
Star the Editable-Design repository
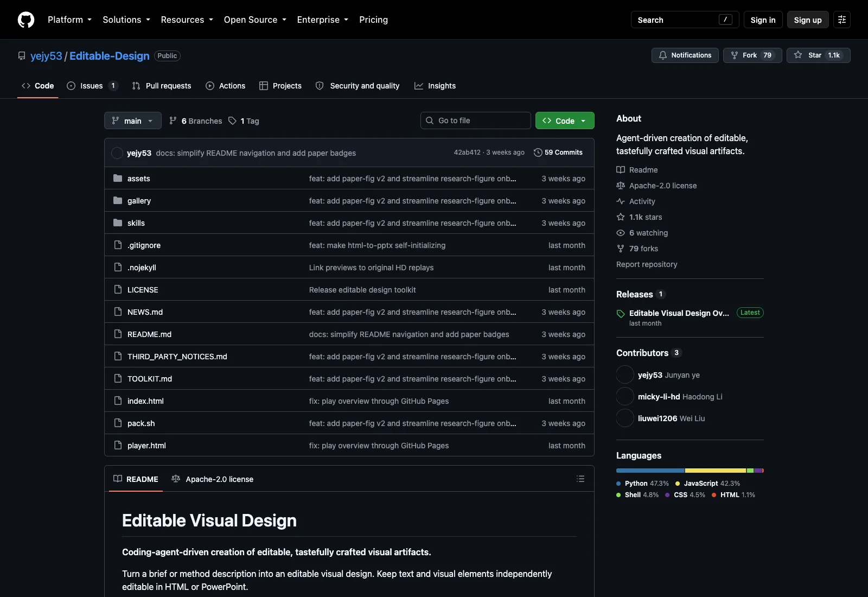(818, 55)
